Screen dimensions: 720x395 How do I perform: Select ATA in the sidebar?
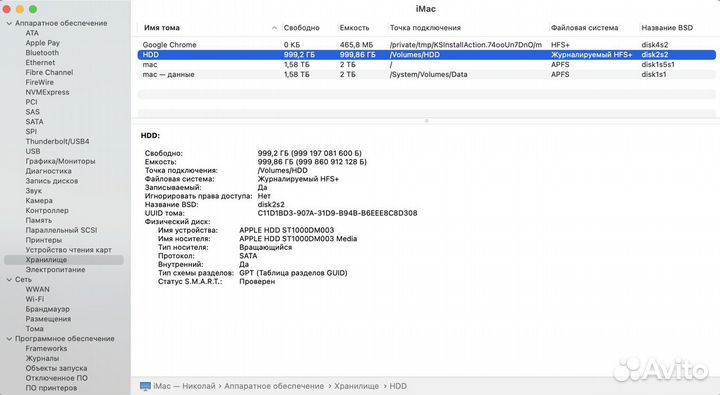pos(32,33)
